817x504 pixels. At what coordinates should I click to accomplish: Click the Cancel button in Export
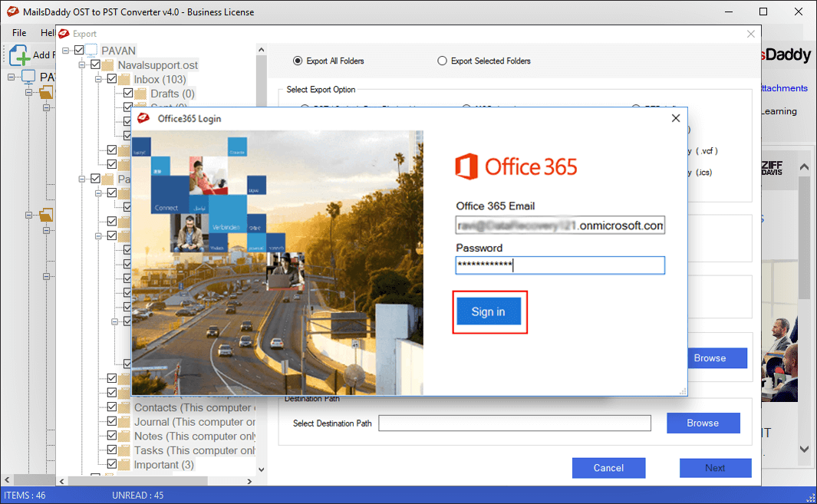click(608, 467)
